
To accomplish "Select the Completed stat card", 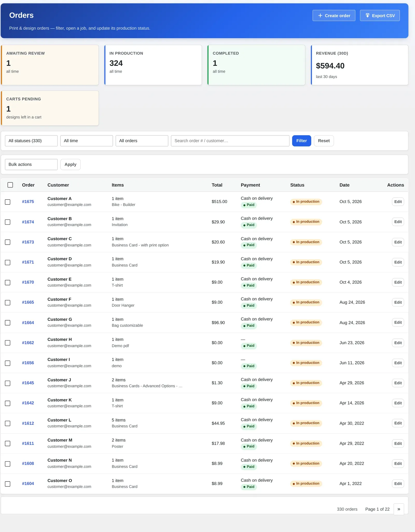I will (256, 65).
